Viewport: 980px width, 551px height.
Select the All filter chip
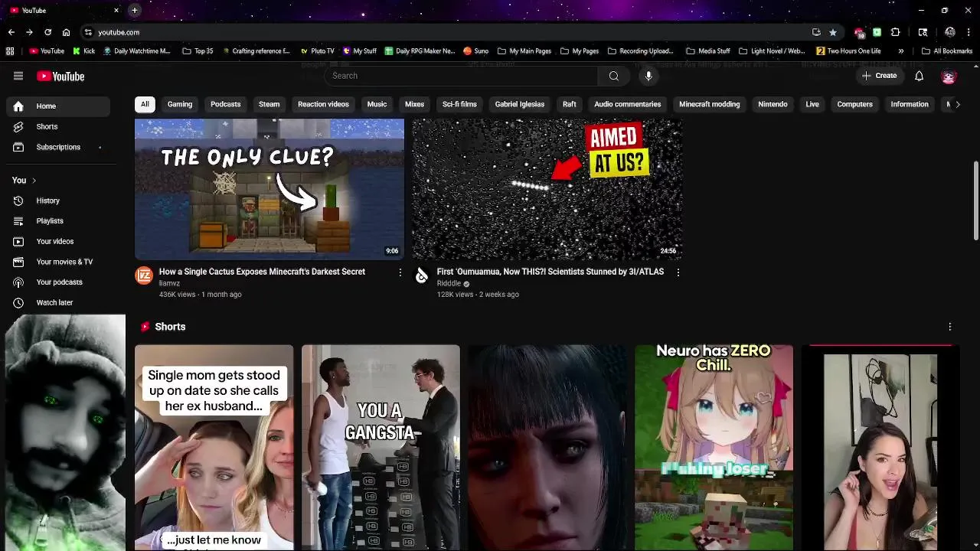[145, 104]
